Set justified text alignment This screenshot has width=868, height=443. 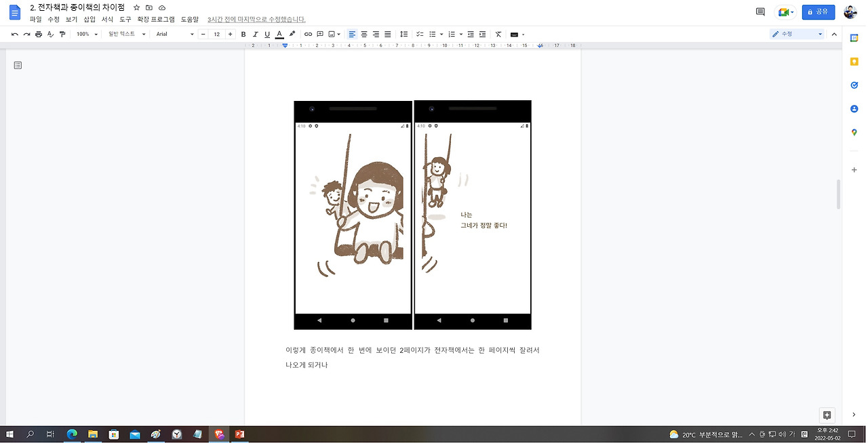(388, 34)
